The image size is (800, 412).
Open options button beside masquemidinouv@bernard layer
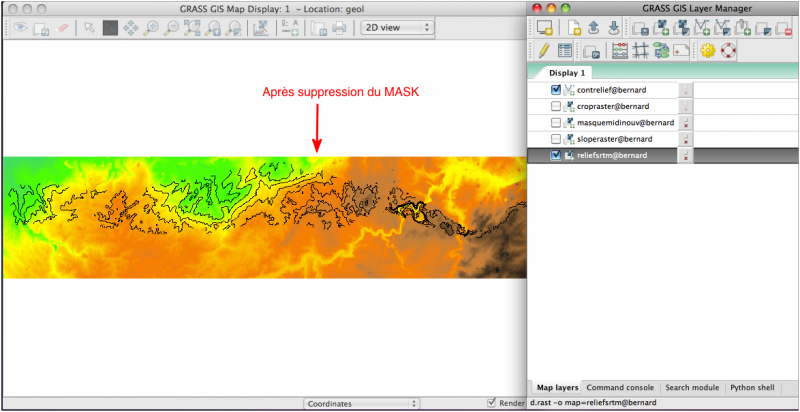[686, 123]
